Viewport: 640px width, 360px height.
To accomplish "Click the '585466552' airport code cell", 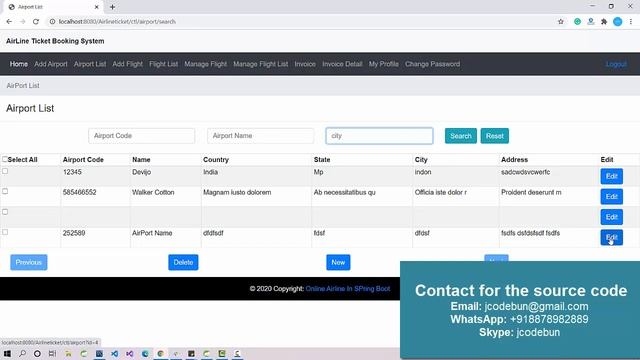I will [x=80, y=192].
